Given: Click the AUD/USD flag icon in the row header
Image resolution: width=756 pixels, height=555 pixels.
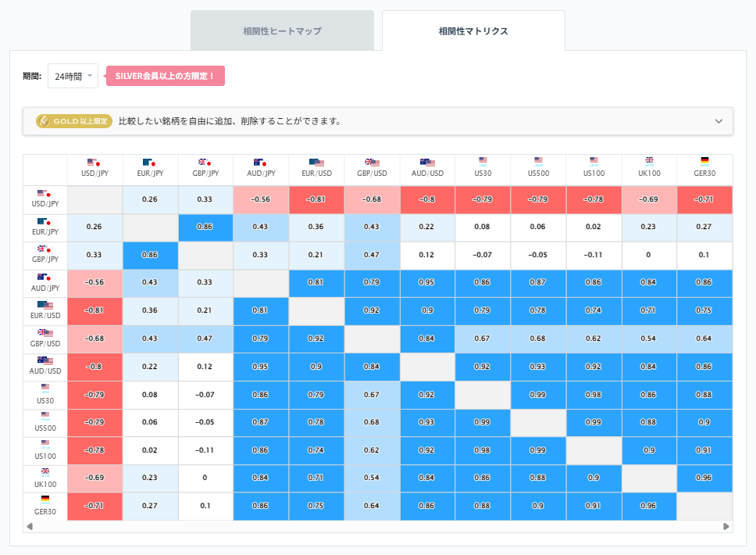Looking at the screenshot, I should point(45,361).
